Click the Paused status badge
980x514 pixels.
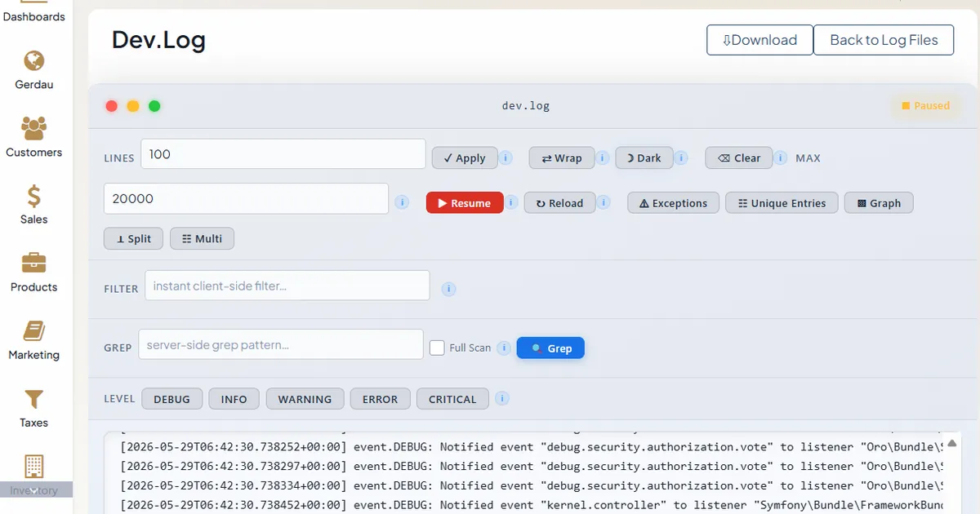[926, 105]
